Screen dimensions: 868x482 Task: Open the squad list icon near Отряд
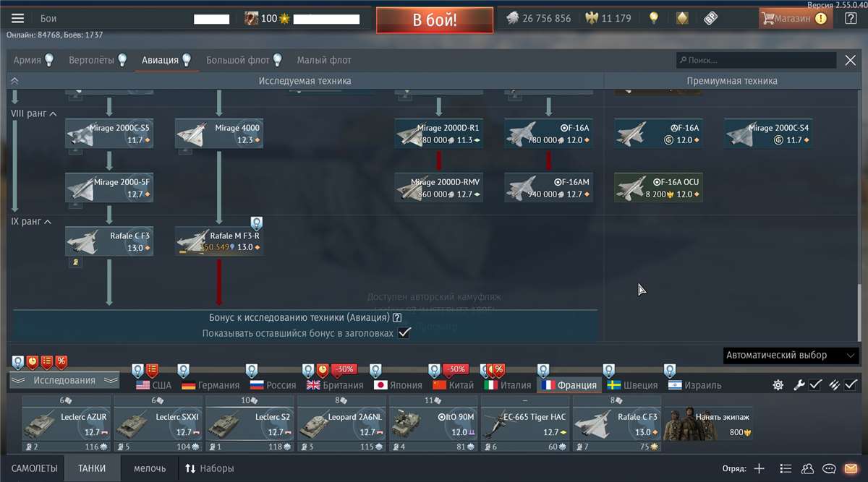coord(786,468)
